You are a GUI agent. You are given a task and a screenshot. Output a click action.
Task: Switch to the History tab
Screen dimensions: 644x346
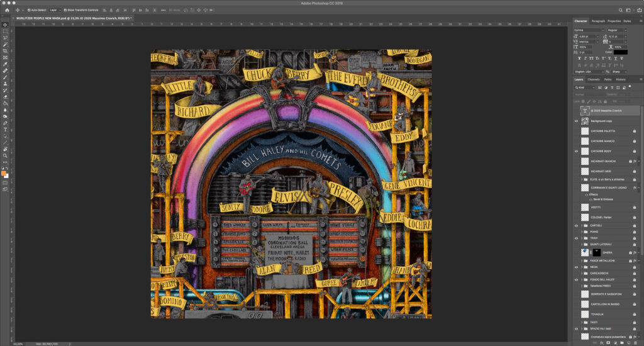point(621,79)
